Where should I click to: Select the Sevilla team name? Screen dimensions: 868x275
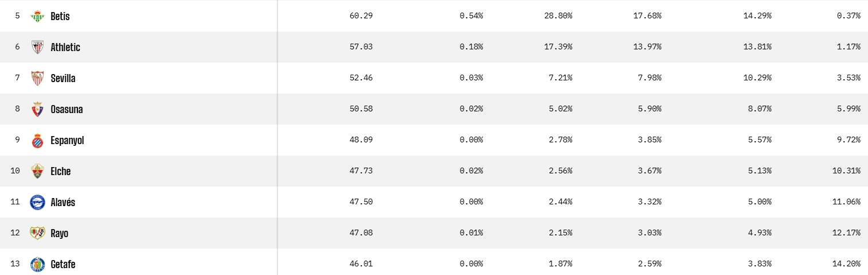click(63, 78)
